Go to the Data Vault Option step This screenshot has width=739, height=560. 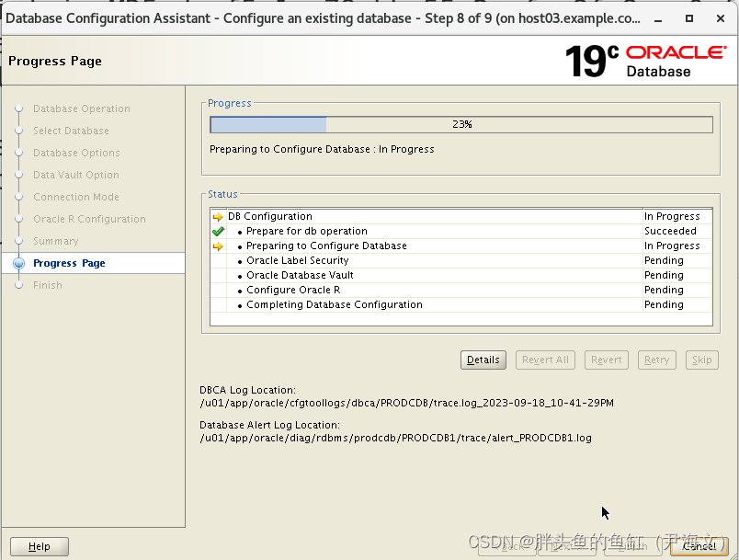click(x=76, y=175)
